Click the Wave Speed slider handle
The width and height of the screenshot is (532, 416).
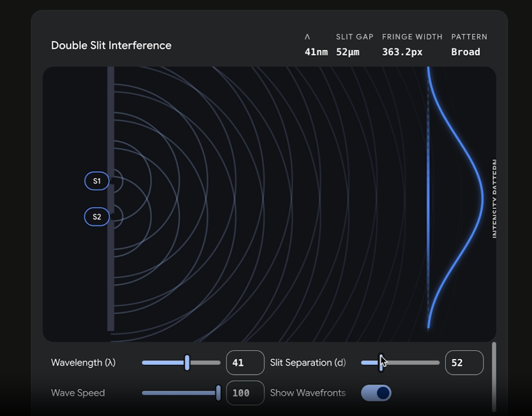coord(218,393)
